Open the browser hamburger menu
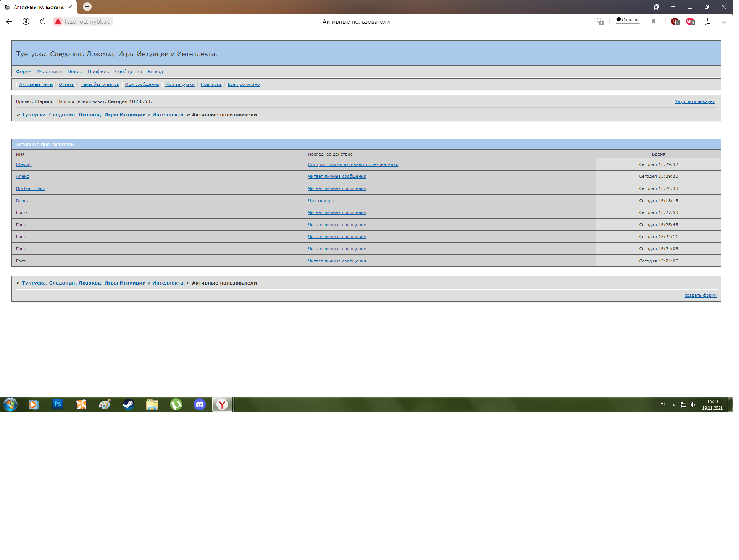Viewport: 739px width, 560px height. (673, 7)
